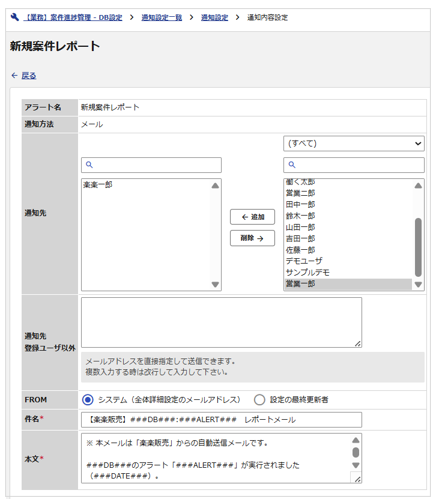The image size is (433, 502).
Task: Click the scrollbar thumb of the 本文 textarea
Action: pos(356,452)
